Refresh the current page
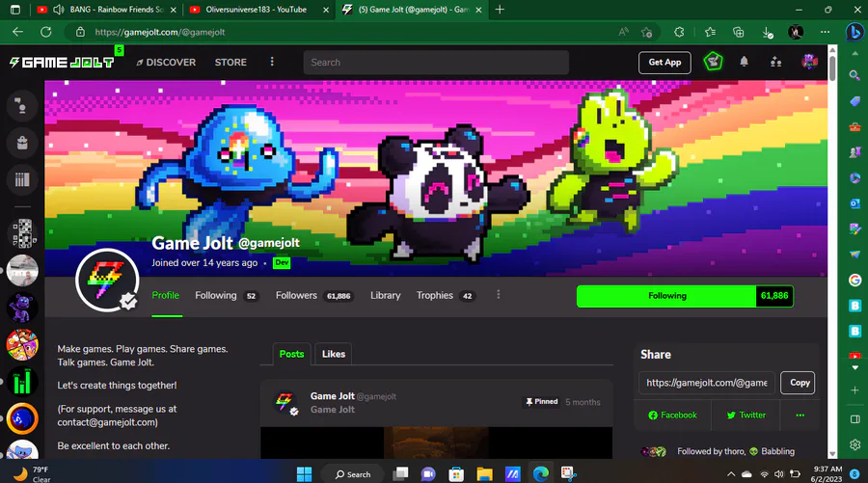This screenshot has width=868, height=483. click(x=46, y=32)
